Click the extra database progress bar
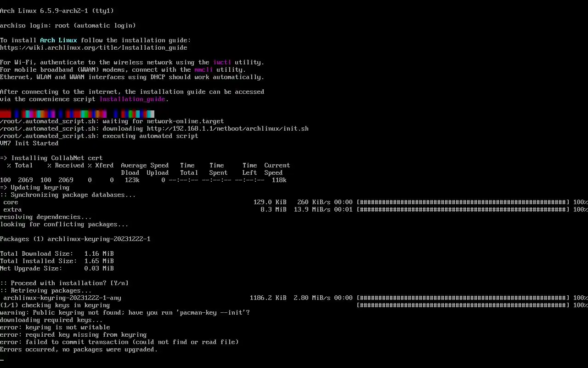 click(x=463, y=209)
